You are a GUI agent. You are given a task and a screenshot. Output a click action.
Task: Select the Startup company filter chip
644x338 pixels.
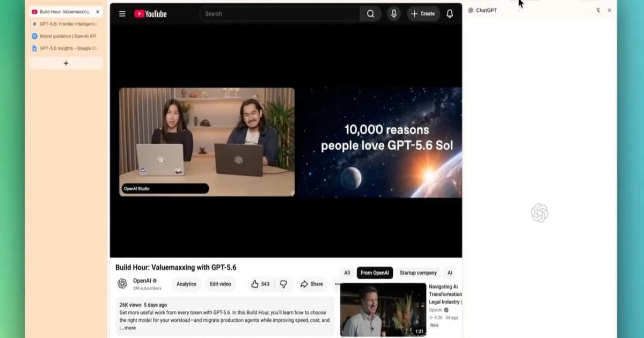418,273
